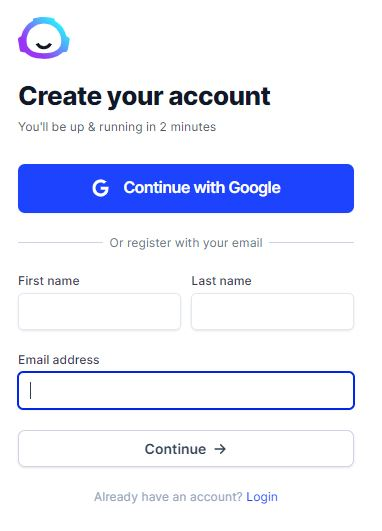Click the Or register with your email text

(x=186, y=243)
